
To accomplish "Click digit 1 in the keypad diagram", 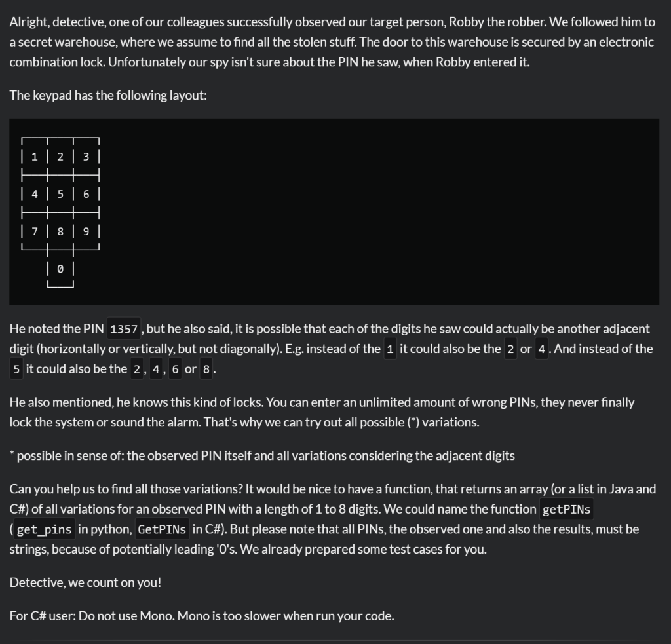I will pyautogui.click(x=34, y=157).
